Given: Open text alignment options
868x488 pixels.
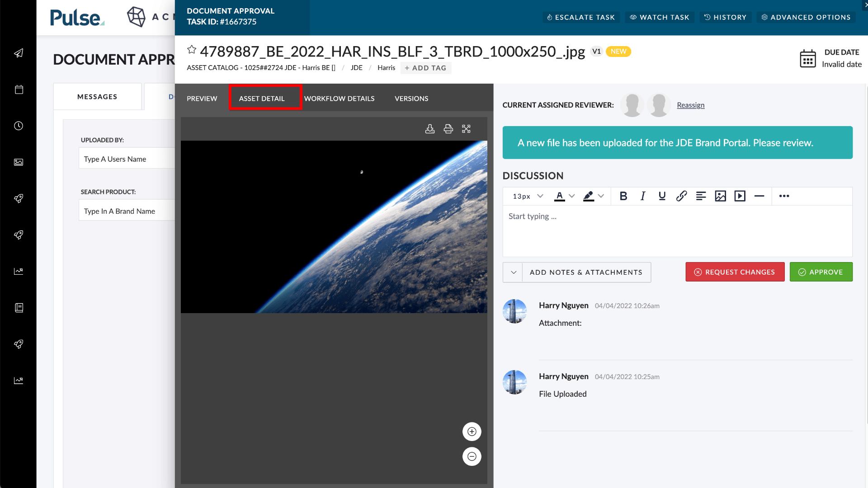Looking at the screenshot, I should tap(701, 196).
